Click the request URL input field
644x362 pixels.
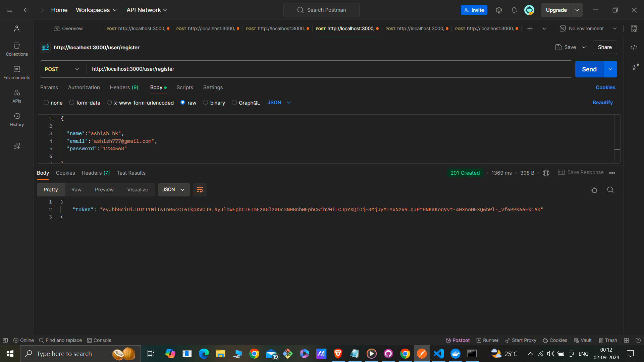[329, 69]
